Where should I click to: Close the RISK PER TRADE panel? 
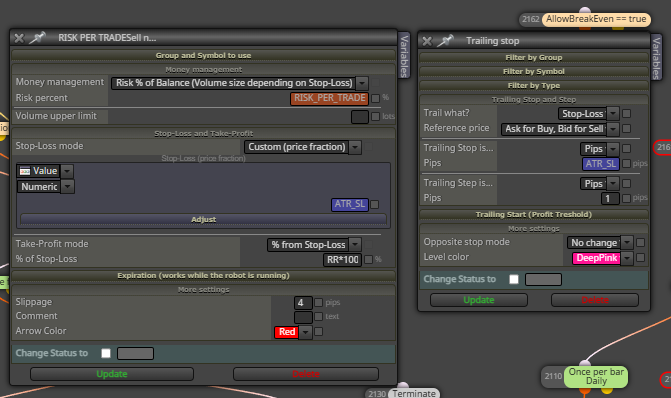[x=19, y=38]
